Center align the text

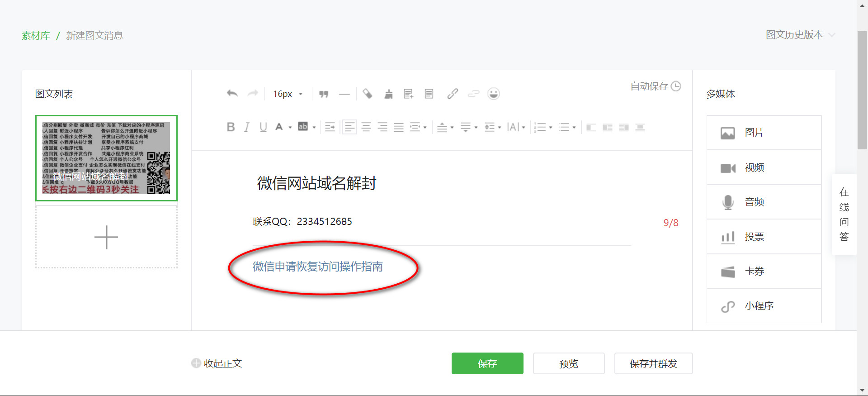click(x=366, y=127)
